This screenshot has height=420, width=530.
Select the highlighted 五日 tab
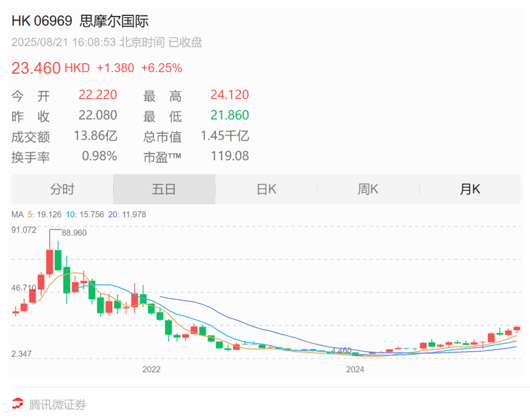point(163,189)
